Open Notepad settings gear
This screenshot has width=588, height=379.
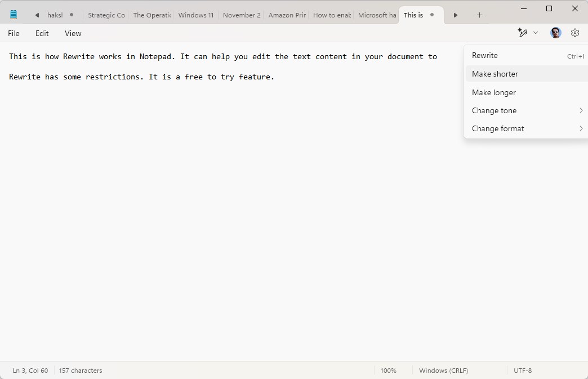click(575, 33)
